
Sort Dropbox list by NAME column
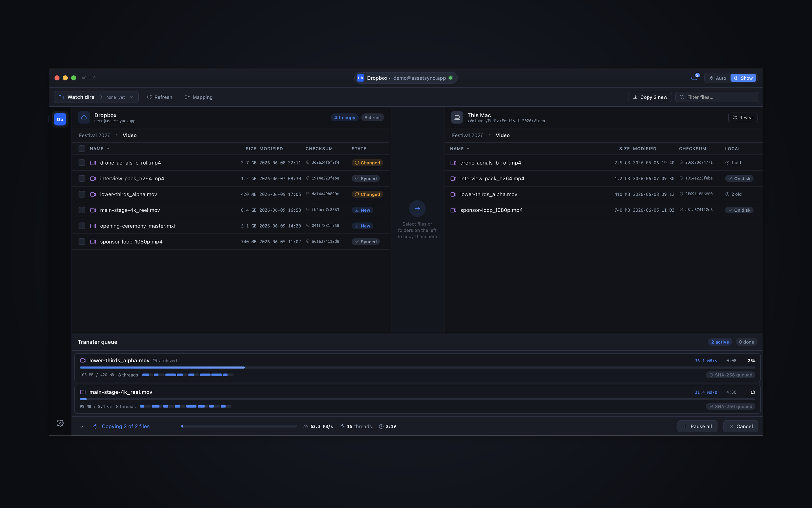(99, 148)
